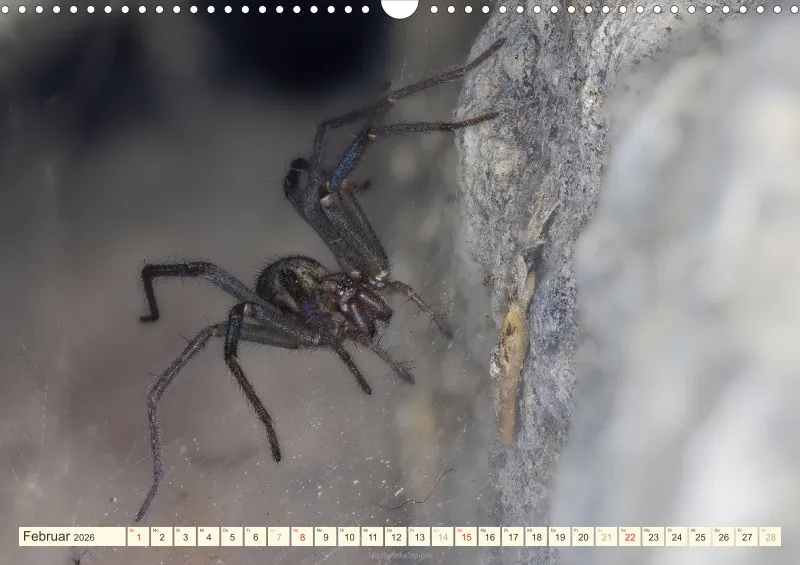The width and height of the screenshot is (800, 565).
Task: Select day 26 in the calendar strip
Action: click(724, 536)
